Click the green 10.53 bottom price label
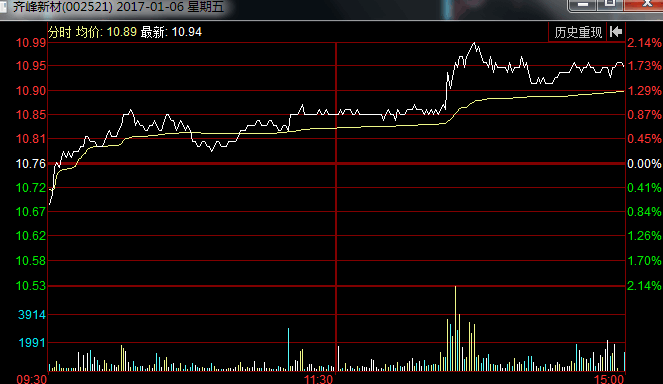The image size is (663, 384). 31,286
